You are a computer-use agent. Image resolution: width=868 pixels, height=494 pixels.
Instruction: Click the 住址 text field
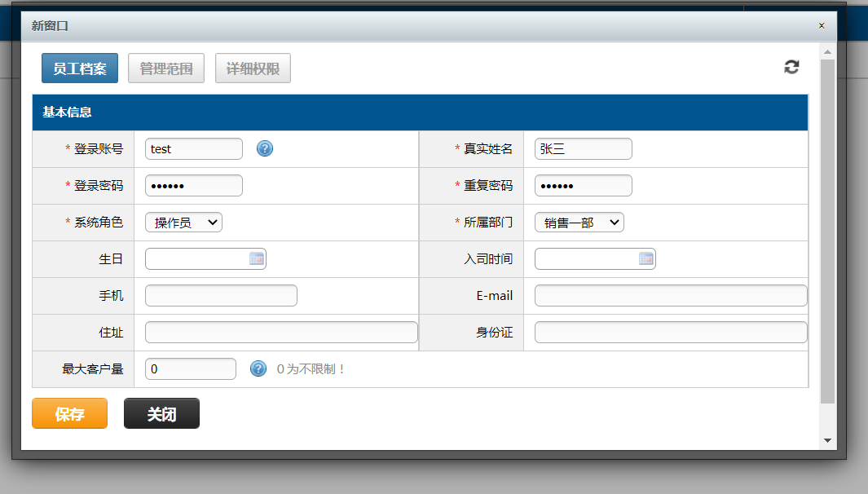tap(281, 333)
